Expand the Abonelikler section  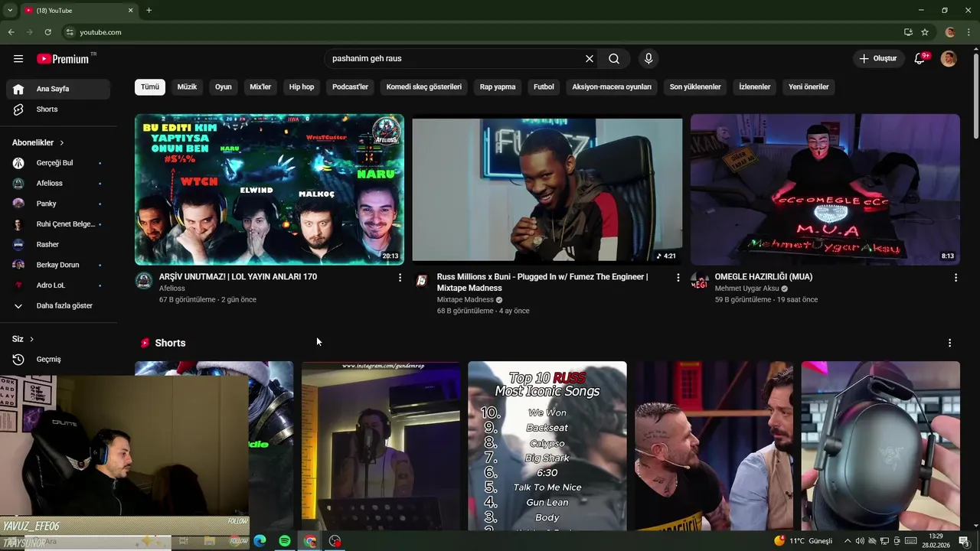pos(38,143)
